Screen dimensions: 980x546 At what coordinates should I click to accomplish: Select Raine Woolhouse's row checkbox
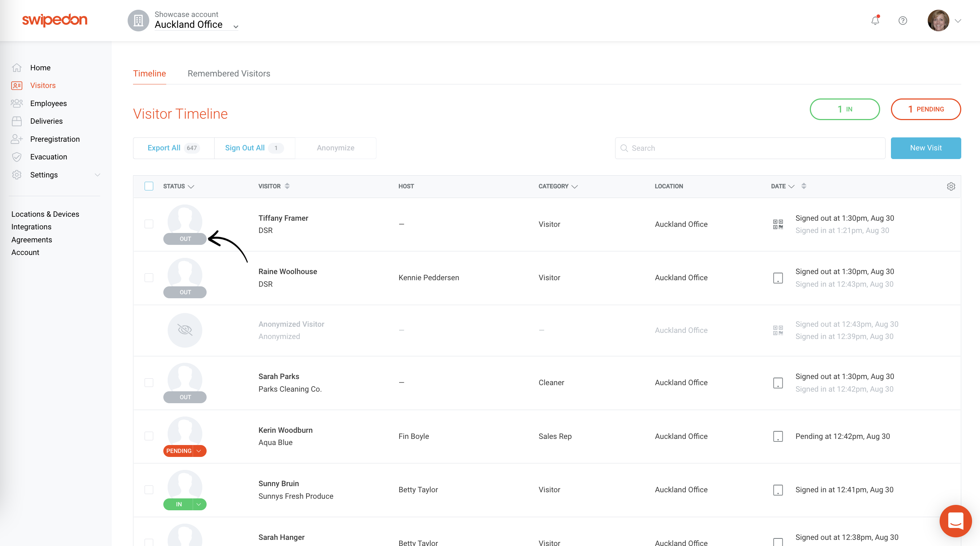pyautogui.click(x=149, y=278)
